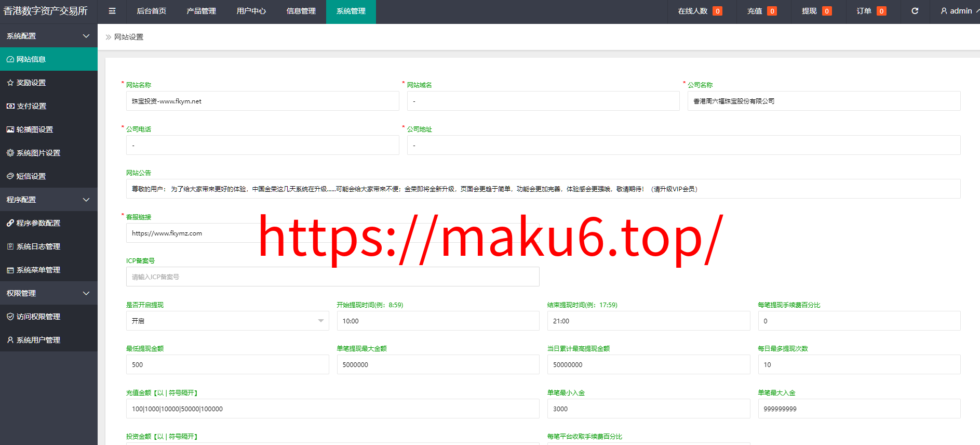The width and height of the screenshot is (980, 445).
Task: Click the 支付设置 money icon
Action: coord(10,106)
